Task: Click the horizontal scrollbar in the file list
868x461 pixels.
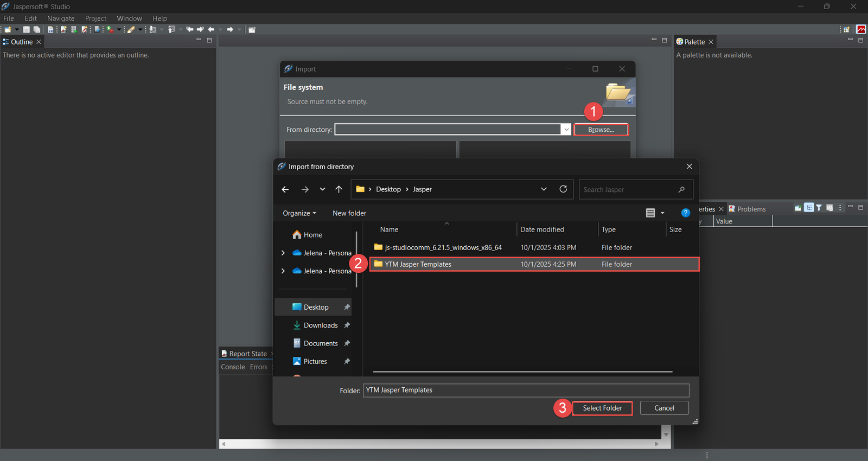Action: [x=522, y=372]
